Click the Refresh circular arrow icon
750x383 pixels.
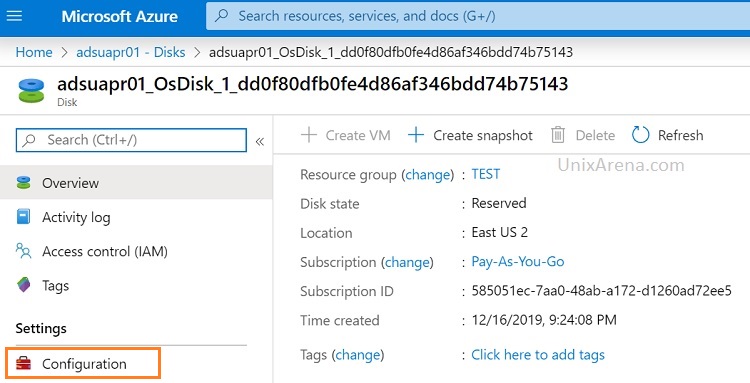click(640, 135)
